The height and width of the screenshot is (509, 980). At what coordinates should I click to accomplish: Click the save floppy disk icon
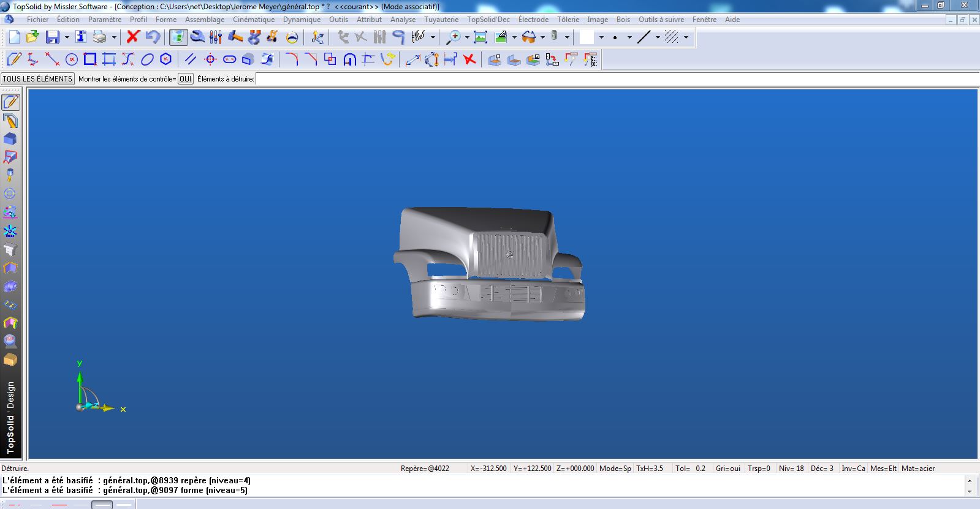click(x=53, y=37)
